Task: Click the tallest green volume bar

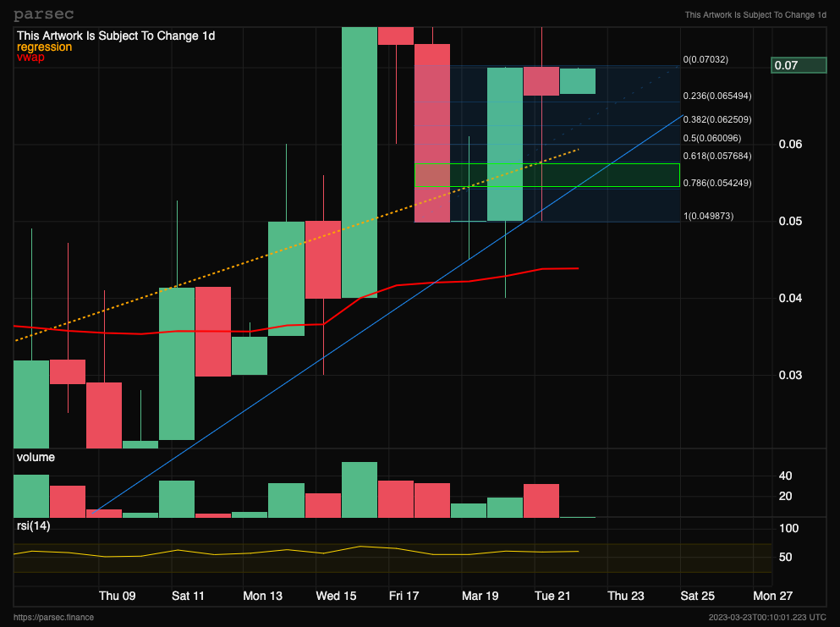Action: [360, 490]
